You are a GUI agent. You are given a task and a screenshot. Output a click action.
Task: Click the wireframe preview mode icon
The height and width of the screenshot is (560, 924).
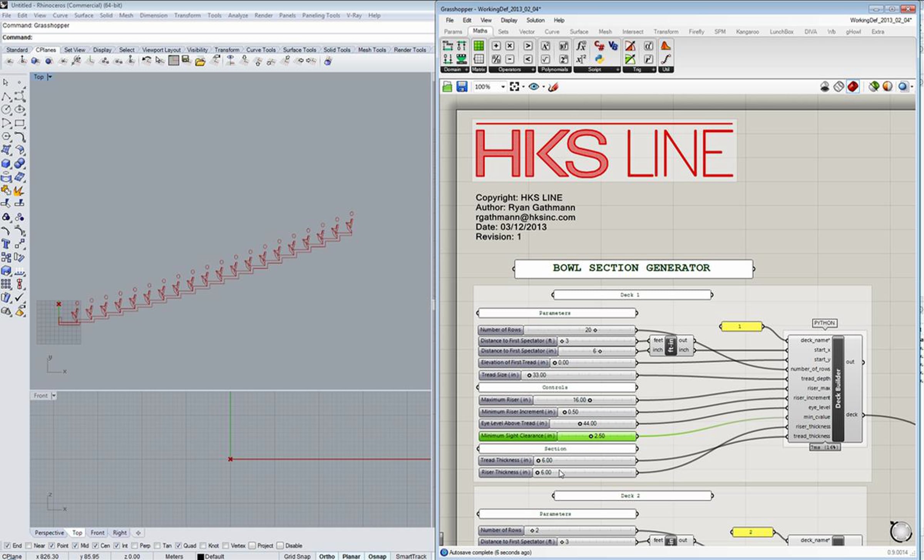(x=839, y=87)
